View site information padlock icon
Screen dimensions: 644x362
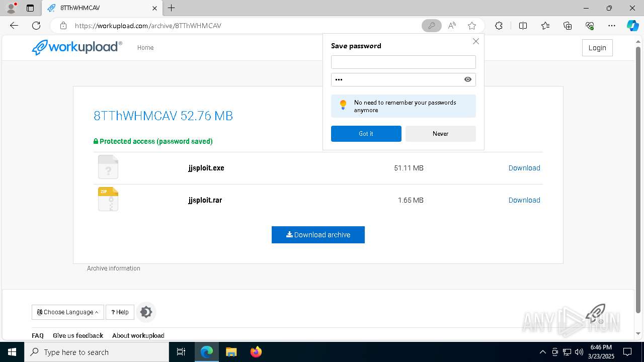click(63, 26)
